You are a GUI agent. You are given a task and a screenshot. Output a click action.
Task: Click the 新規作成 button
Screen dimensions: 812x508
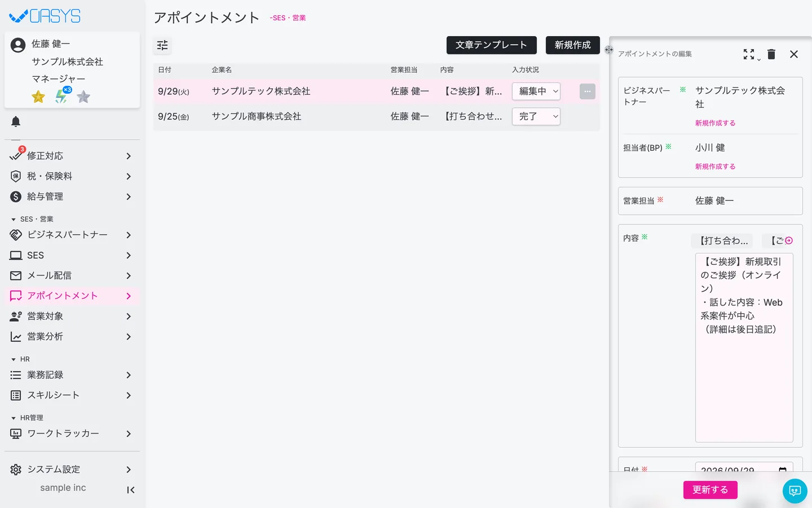pos(573,45)
